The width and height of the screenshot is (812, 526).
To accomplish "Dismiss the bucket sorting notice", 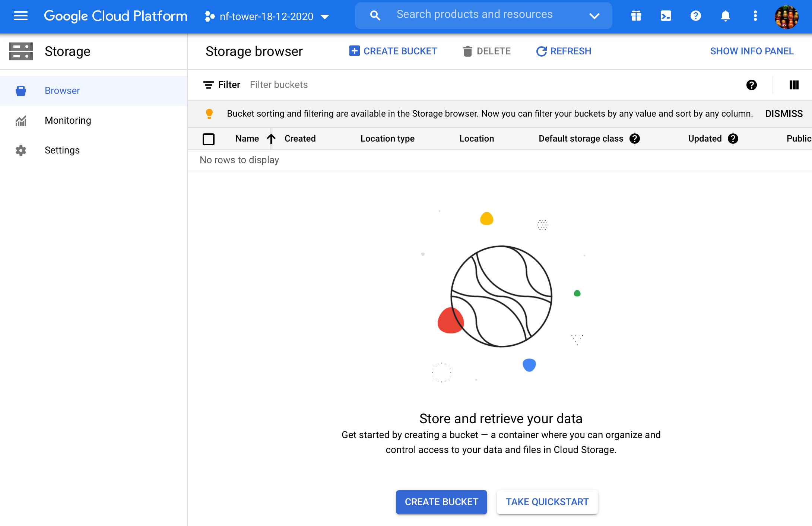I will [x=784, y=114].
